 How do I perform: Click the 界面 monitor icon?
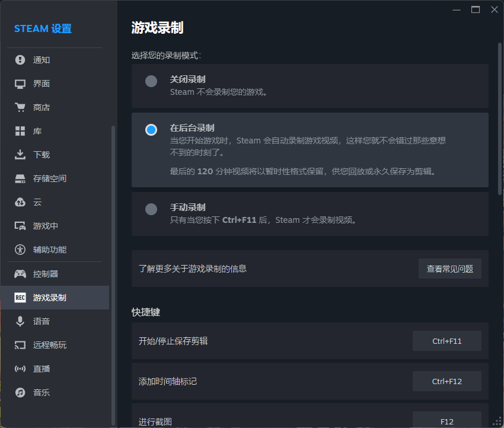coord(20,84)
